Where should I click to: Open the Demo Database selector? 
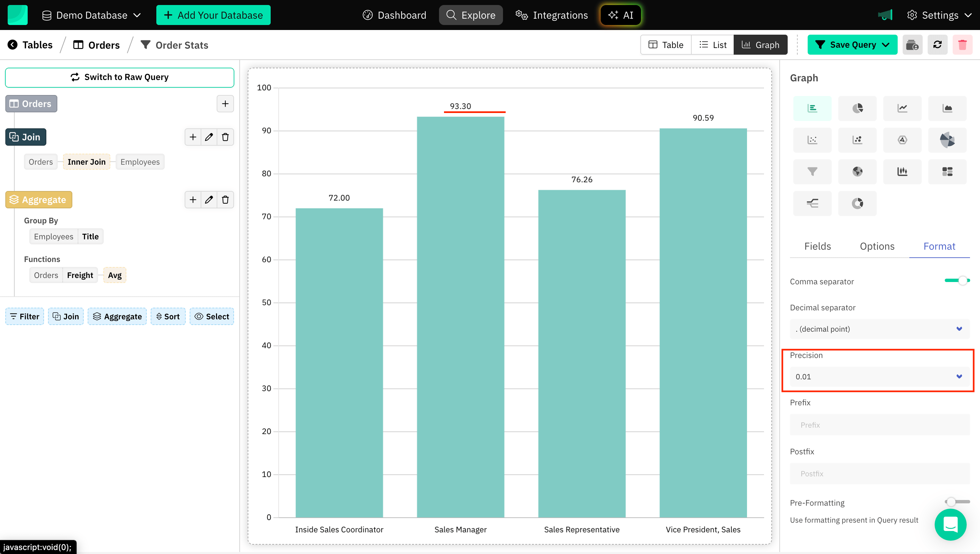pos(91,15)
